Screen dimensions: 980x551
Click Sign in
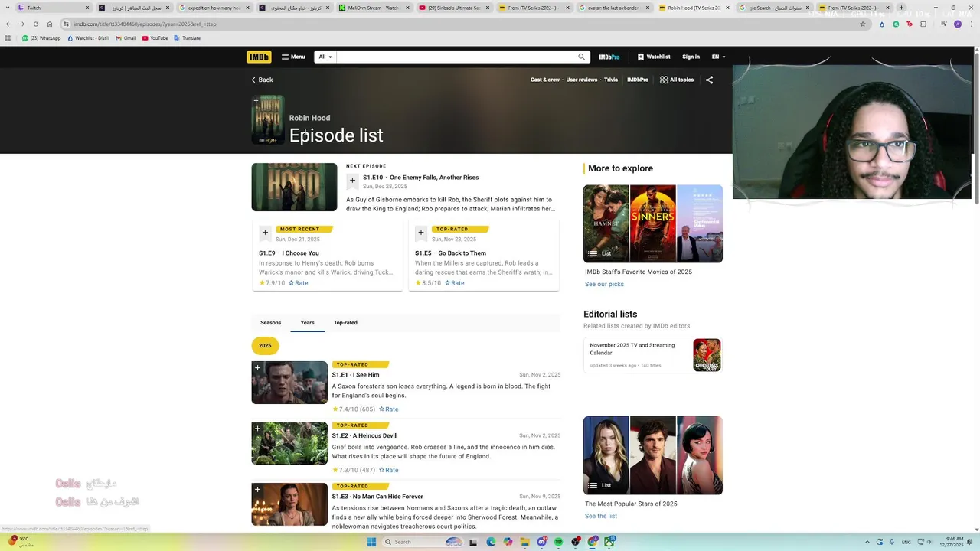tap(691, 57)
